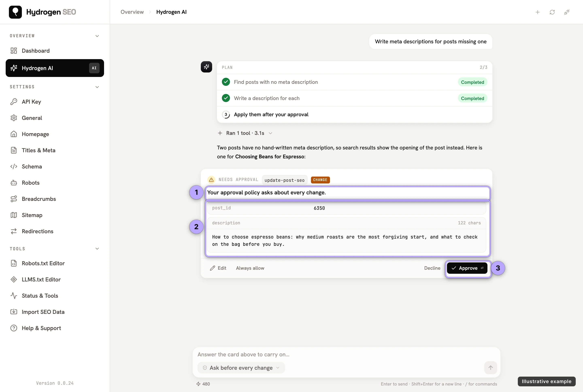Click the plug connection icon top right
This screenshot has height=392, width=583.
tap(567, 12)
